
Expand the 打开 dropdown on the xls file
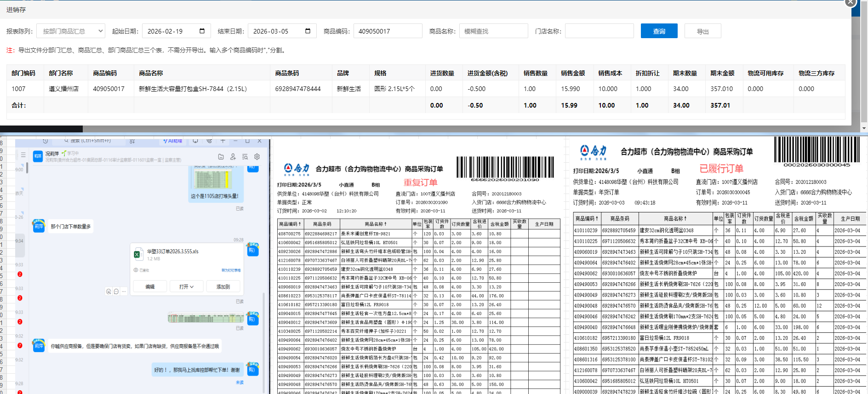click(x=186, y=287)
